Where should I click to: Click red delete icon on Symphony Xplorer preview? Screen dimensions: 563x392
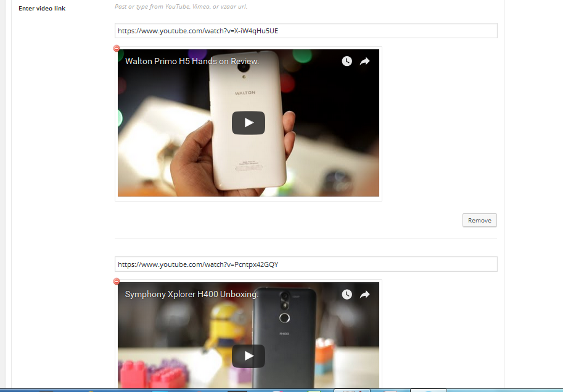(x=117, y=282)
